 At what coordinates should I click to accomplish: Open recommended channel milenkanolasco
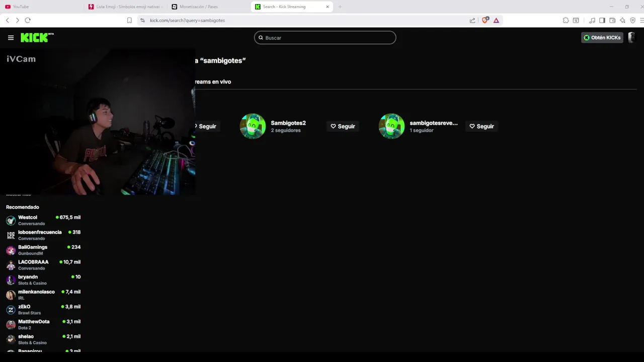coord(43,295)
